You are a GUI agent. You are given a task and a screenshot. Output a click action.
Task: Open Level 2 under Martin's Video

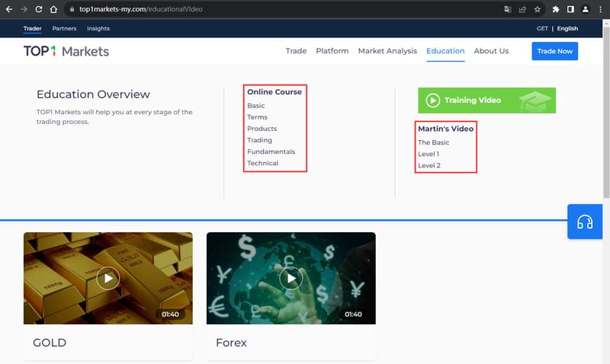(429, 165)
